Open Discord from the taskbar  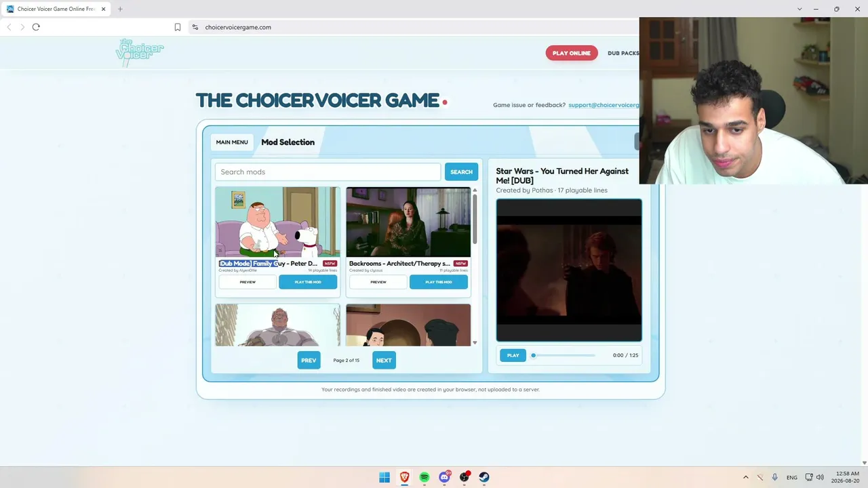(444, 477)
